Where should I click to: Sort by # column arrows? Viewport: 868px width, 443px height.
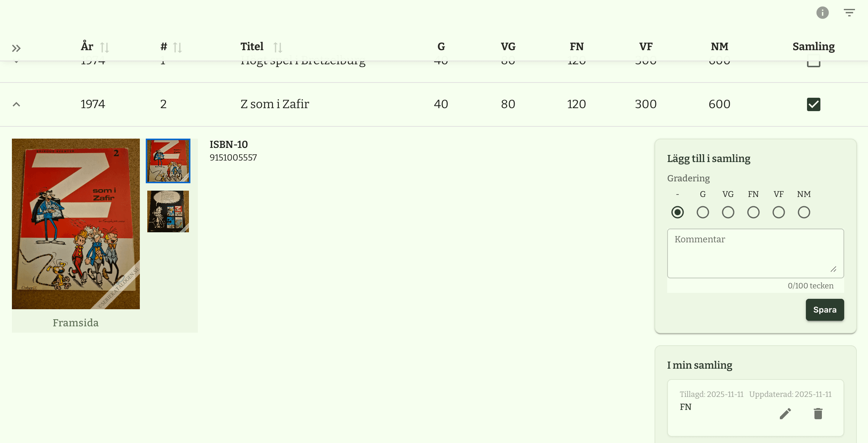[x=177, y=47]
